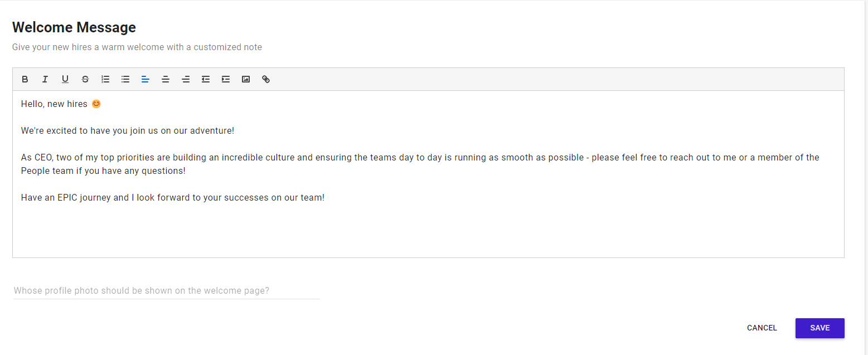Right-align the message text
Viewport: 868px width, 355px height.
tap(186, 79)
